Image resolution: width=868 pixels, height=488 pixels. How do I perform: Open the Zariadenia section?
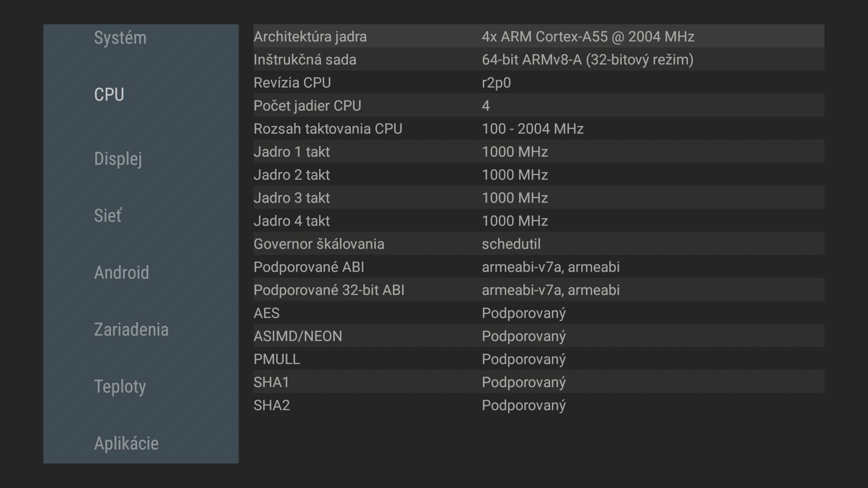pyautogui.click(x=131, y=329)
